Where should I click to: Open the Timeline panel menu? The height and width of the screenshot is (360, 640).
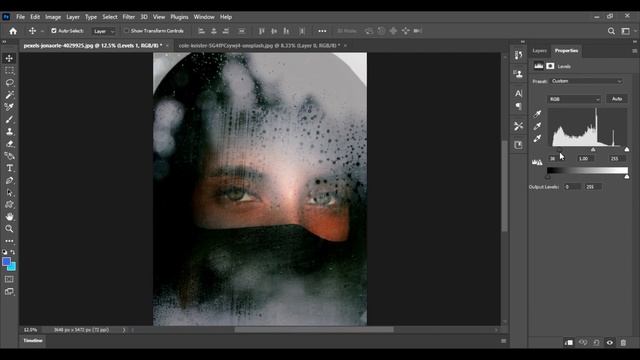click(x=504, y=341)
